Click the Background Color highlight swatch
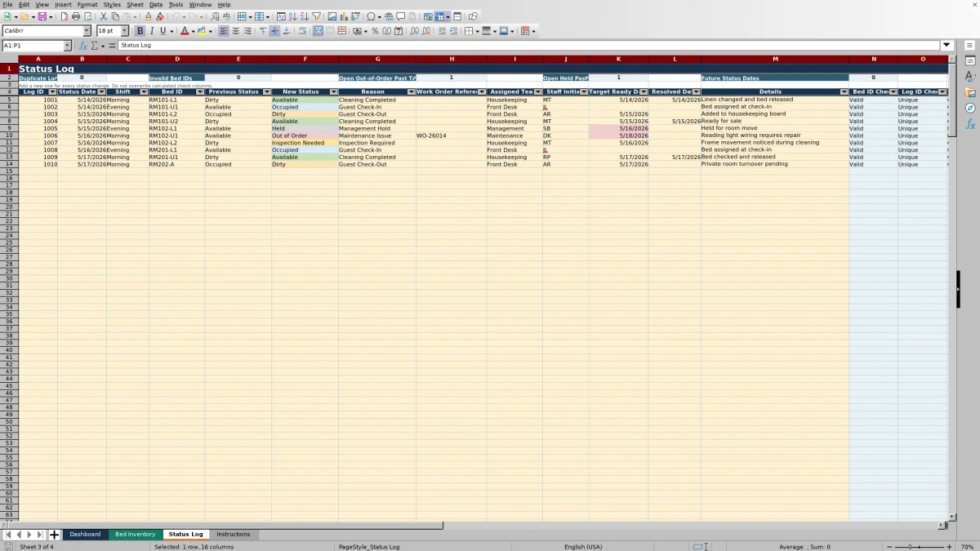Viewport: 980px width, 551px height. tap(201, 31)
